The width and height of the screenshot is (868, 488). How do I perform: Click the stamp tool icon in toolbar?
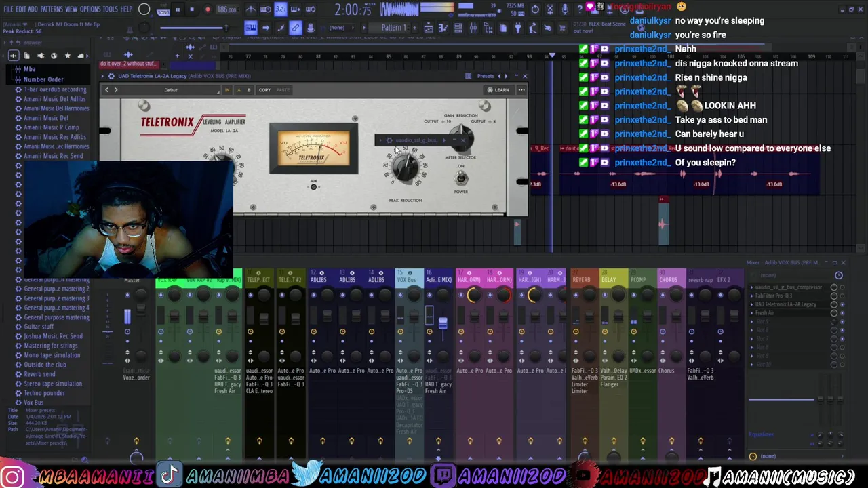(310, 28)
